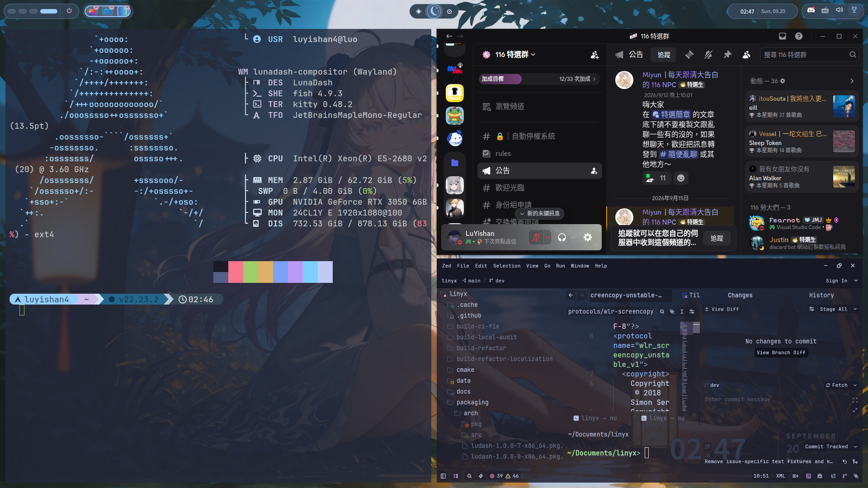
Task: Open editor controls sliders icon in toolbar
Action: [692, 312]
